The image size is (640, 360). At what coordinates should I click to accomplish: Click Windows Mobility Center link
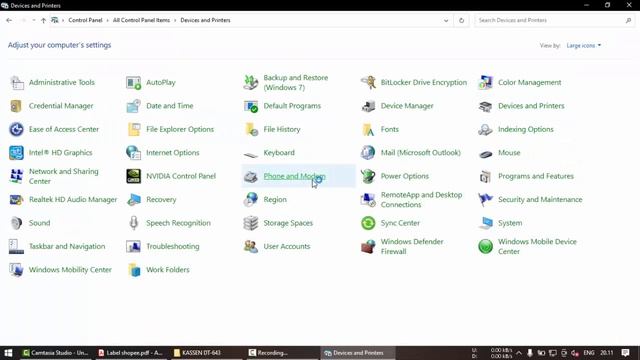tap(70, 269)
